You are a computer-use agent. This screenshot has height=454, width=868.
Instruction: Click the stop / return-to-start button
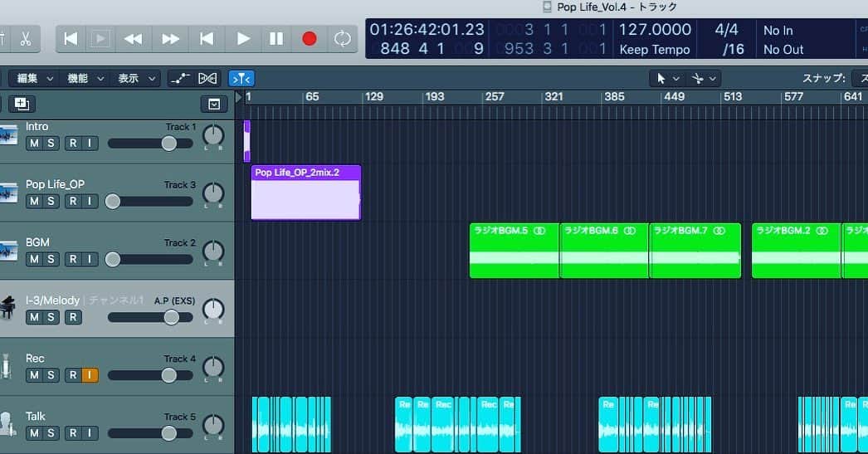tap(207, 39)
